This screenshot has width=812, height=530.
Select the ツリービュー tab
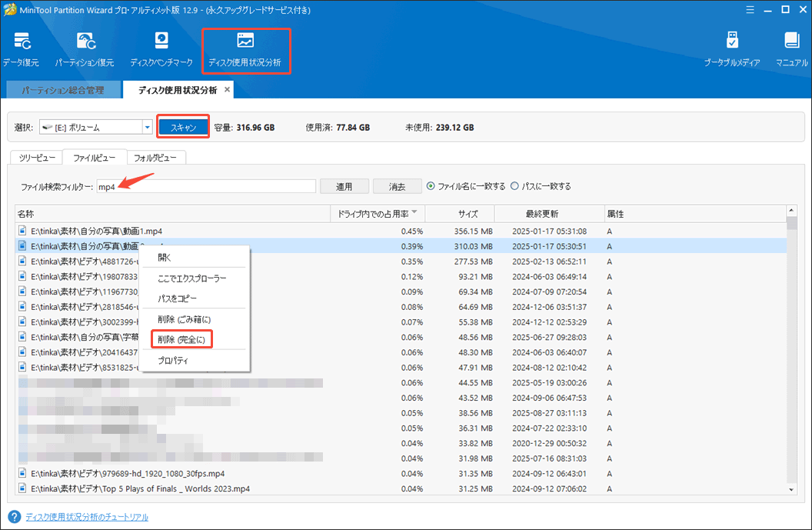tap(36, 158)
